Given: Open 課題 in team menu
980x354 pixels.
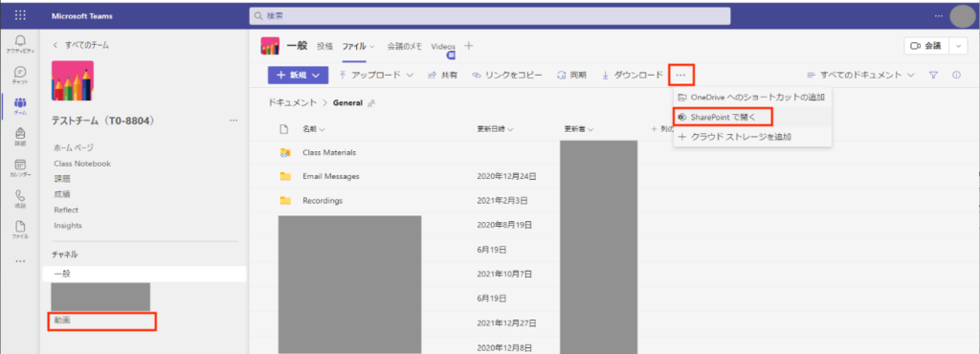Looking at the screenshot, I should point(61,179).
